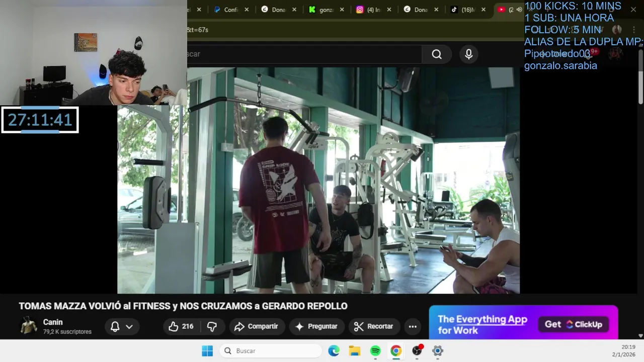This screenshot has width=644, height=362.
Task: Expand the subscription notification chevron
Action: click(129, 327)
